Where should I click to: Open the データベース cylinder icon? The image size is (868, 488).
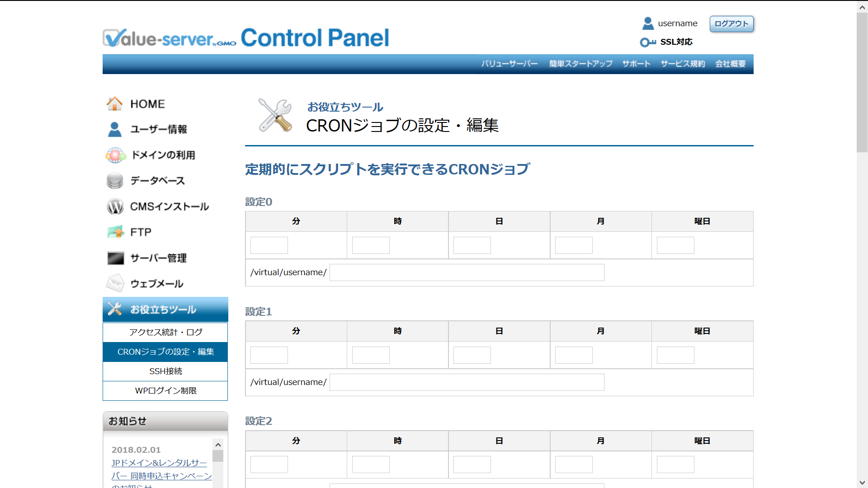115,181
